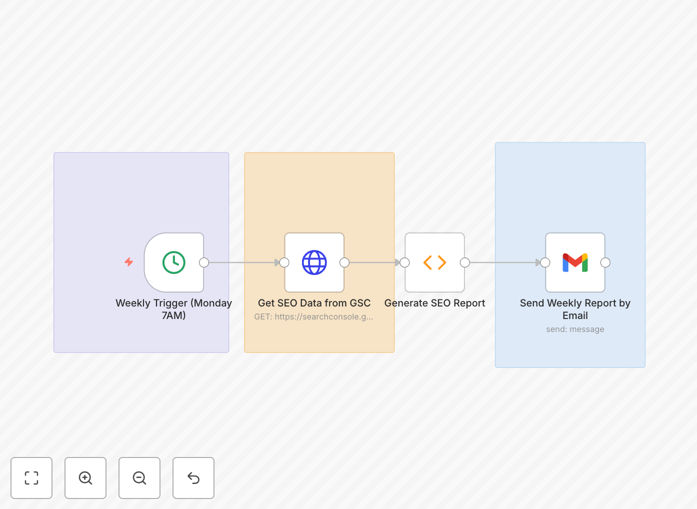
Task: Select the Gmail Send Weekly Report node
Action: pos(575,262)
